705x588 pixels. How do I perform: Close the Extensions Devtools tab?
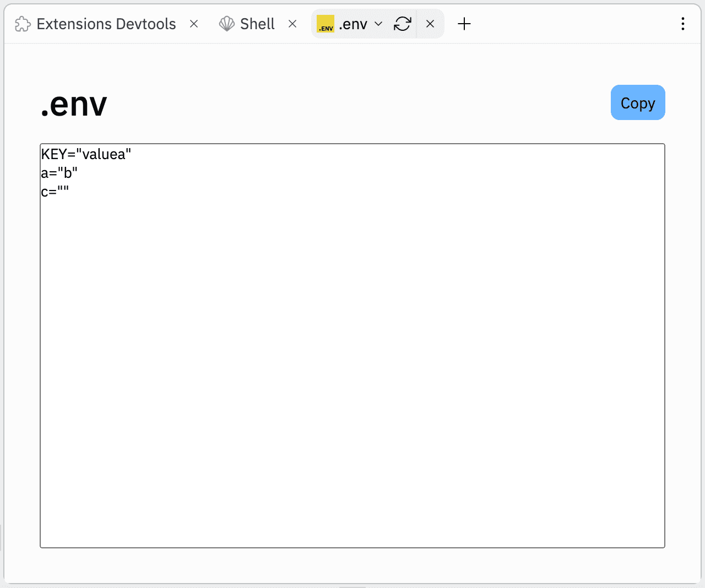click(194, 24)
